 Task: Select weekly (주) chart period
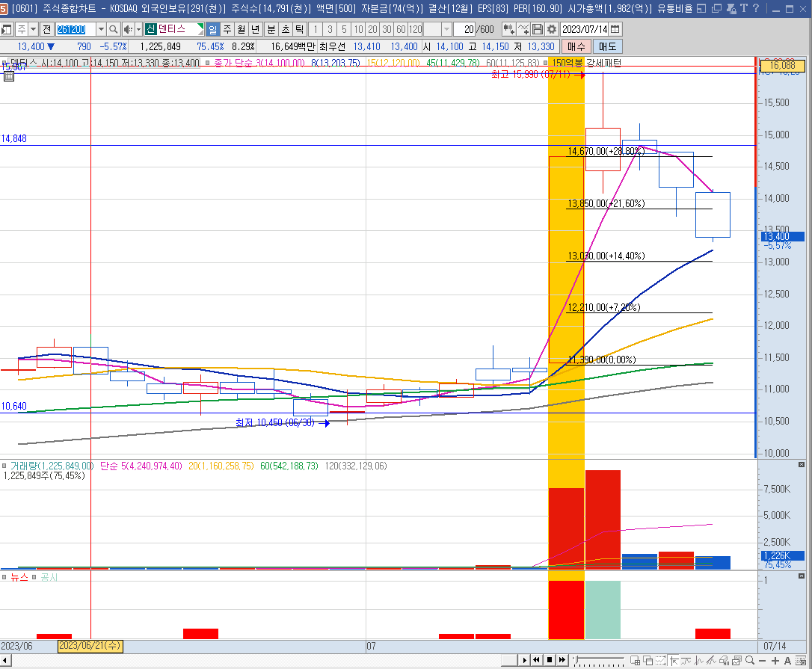click(x=227, y=29)
